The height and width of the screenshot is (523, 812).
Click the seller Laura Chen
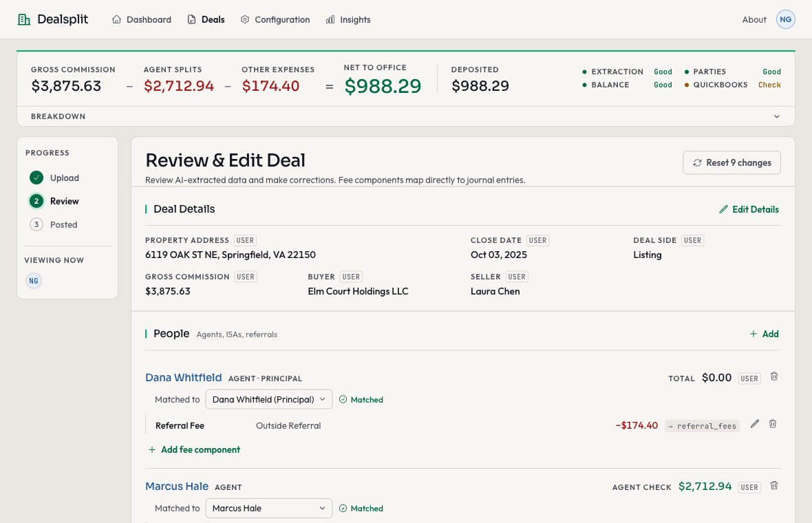[495, 291]
